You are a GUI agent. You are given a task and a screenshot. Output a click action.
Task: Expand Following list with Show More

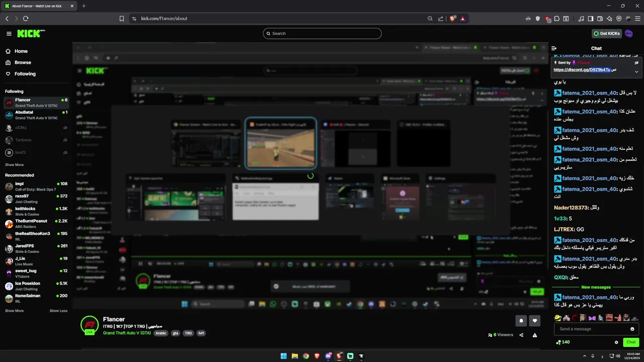tap(14, 165)
